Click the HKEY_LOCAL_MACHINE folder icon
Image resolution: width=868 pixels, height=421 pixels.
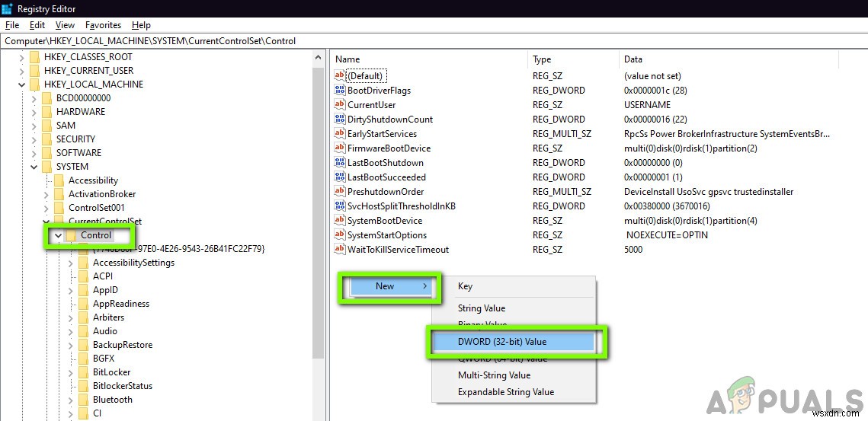(x=35, y=84)
